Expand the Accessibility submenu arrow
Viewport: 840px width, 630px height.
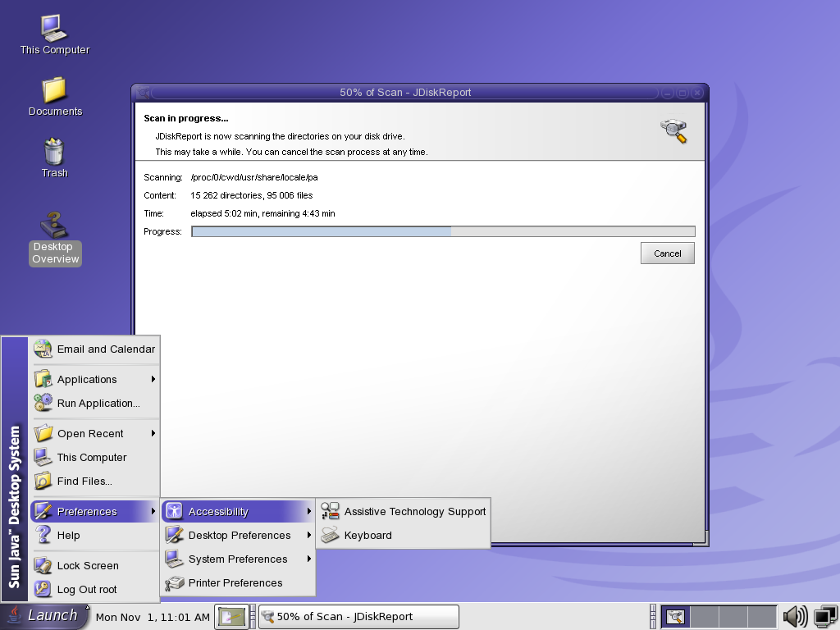pyautogui.click(x=309, y=511)
